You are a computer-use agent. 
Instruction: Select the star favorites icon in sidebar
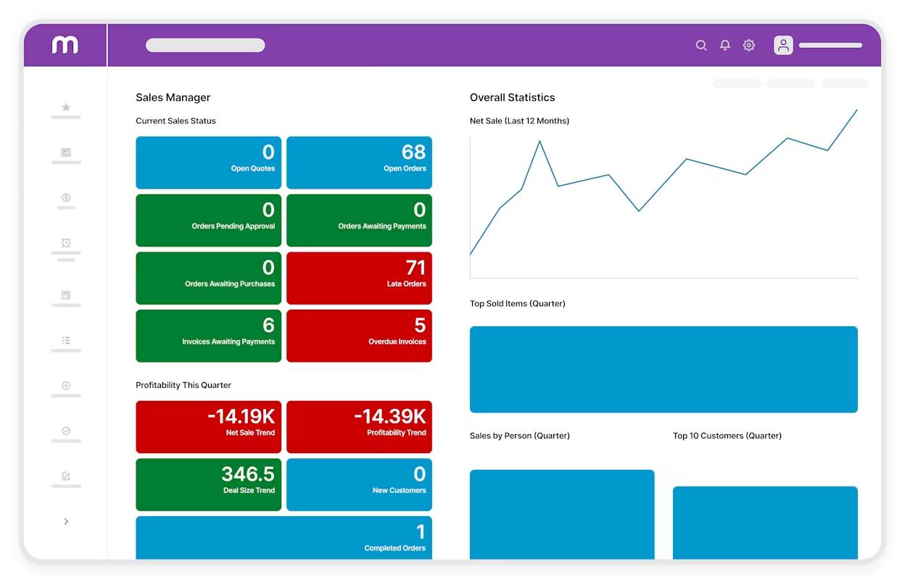tap(66, 107)
